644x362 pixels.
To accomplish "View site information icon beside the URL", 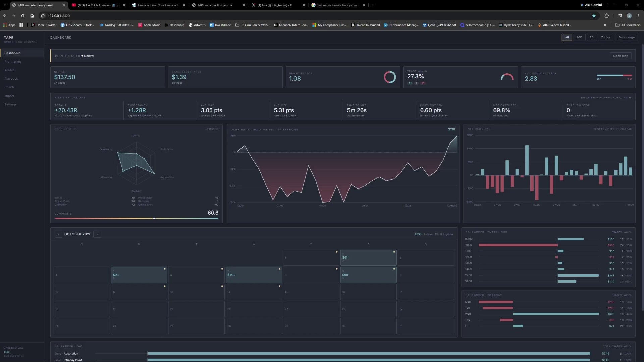I will coord(43,16).
